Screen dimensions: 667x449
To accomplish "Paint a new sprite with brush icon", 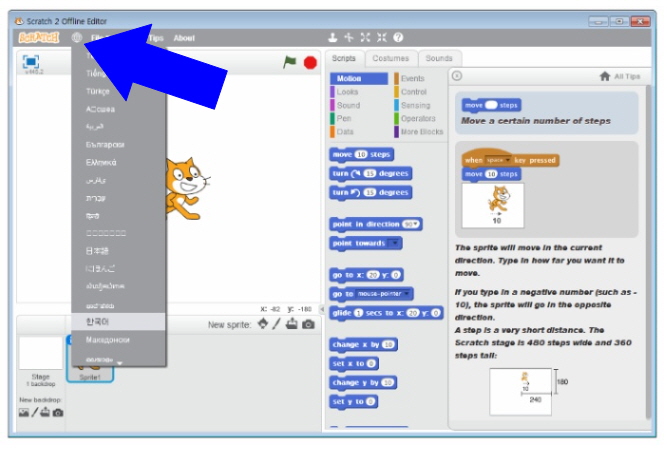I will (277, 324).
